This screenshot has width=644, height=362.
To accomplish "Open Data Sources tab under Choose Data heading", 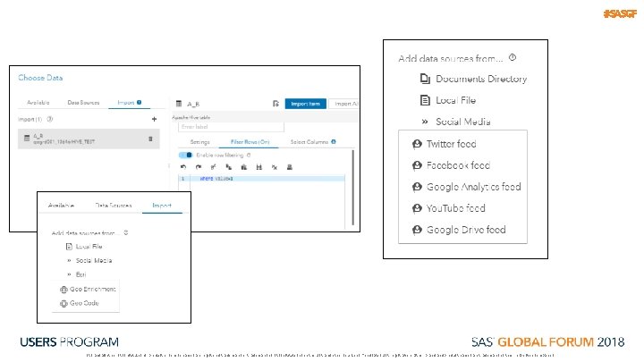I will (83, 102).
